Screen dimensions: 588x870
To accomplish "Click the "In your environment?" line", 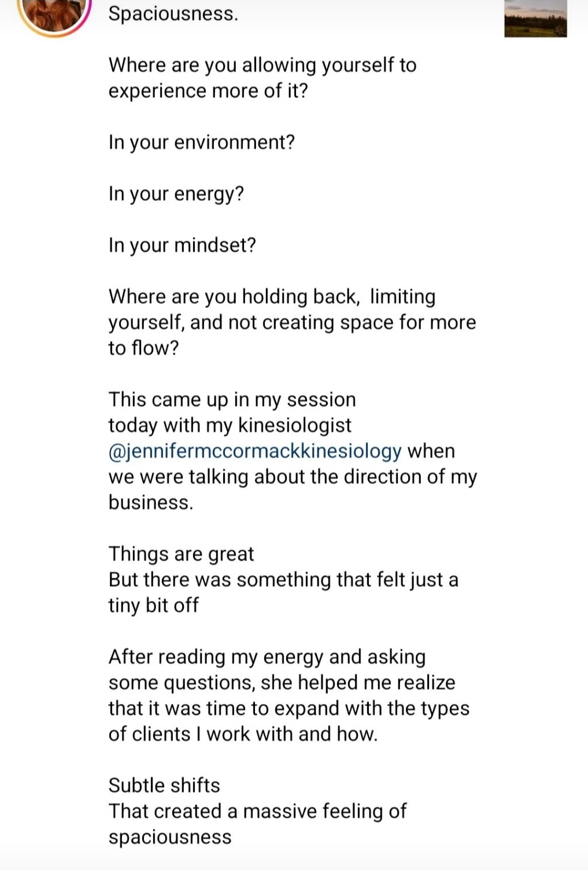I will (x=201, y=142).
